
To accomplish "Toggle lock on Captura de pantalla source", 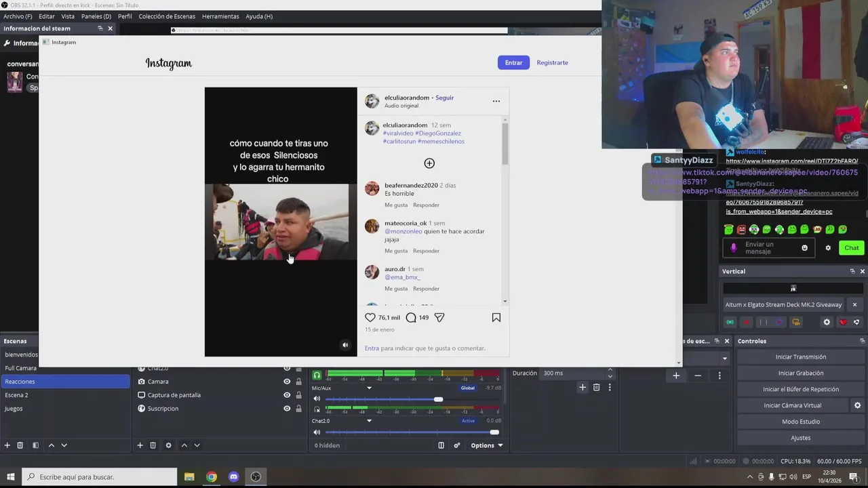I will point(298,395).
